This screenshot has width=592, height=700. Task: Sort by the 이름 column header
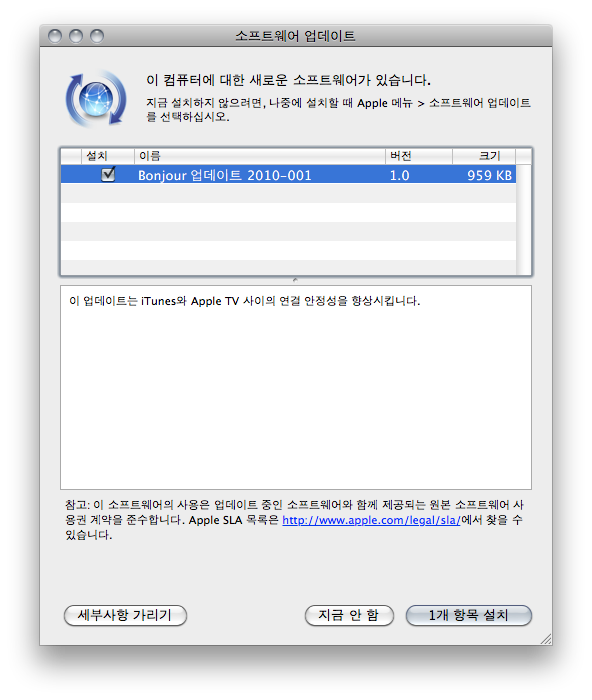click(x=259, y=156)
